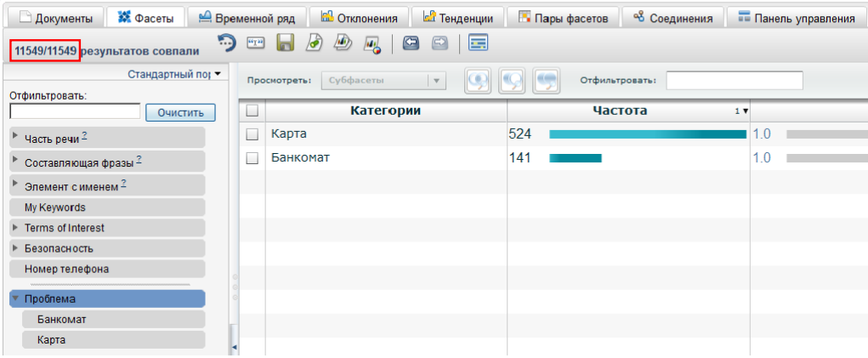Image resolution: width=868 pixels, height=358 pixels.
Task: Select Банкомат subfacet under Проблема
Action: pyautogui.click(x=113, y=319)
